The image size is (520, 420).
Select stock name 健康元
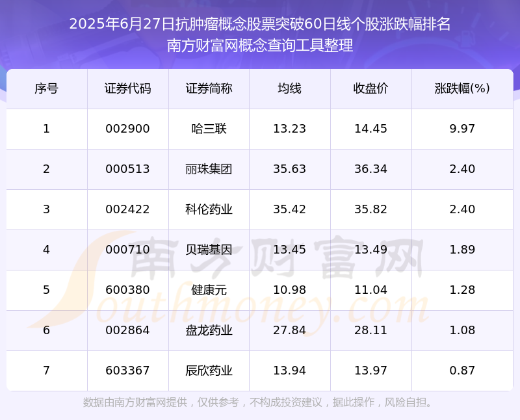[x=209, y=290]
